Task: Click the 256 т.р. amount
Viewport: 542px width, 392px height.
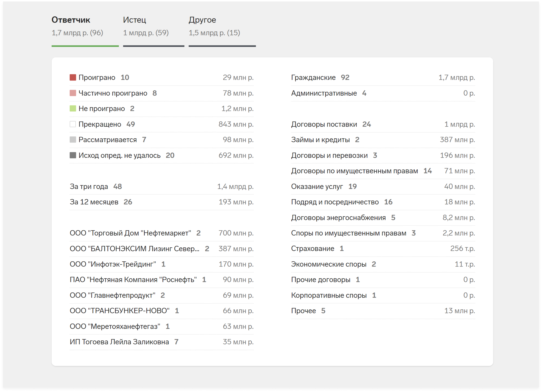Action: tap(462, 249)
